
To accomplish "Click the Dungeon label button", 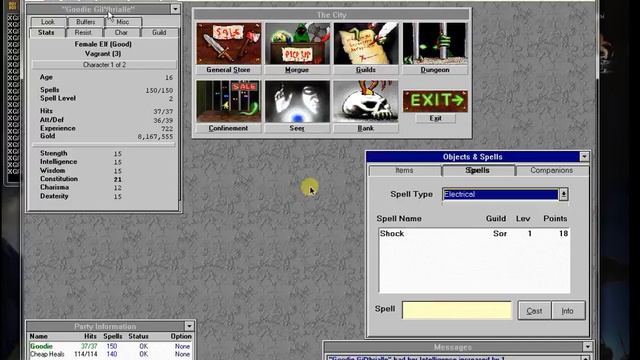I will coord(435,70).
